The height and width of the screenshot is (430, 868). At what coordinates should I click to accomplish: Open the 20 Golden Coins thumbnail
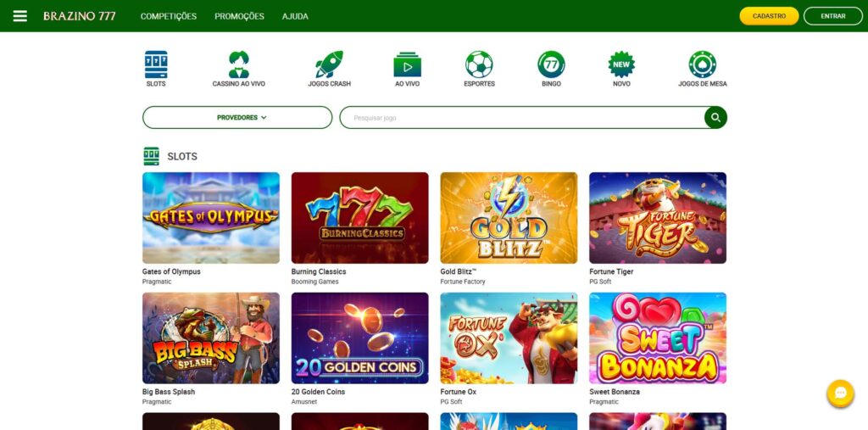click(359, 338)
